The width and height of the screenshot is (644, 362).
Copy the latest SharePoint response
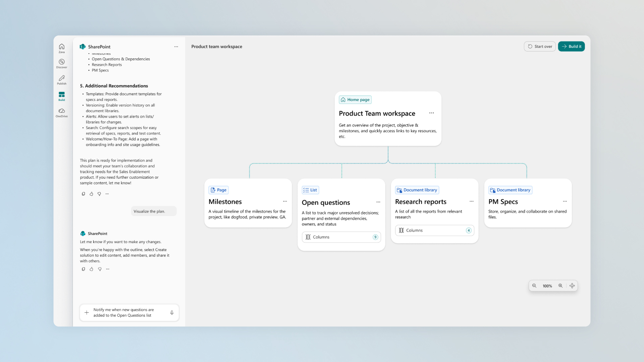point(83,269)
